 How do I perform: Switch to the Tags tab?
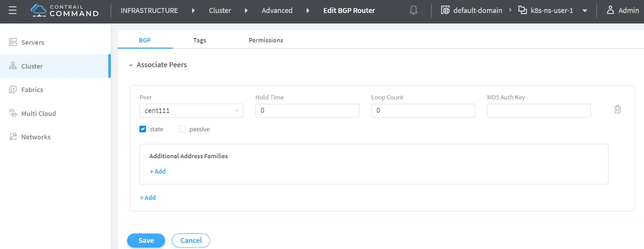pyautogui.click(x=200, y=40)
